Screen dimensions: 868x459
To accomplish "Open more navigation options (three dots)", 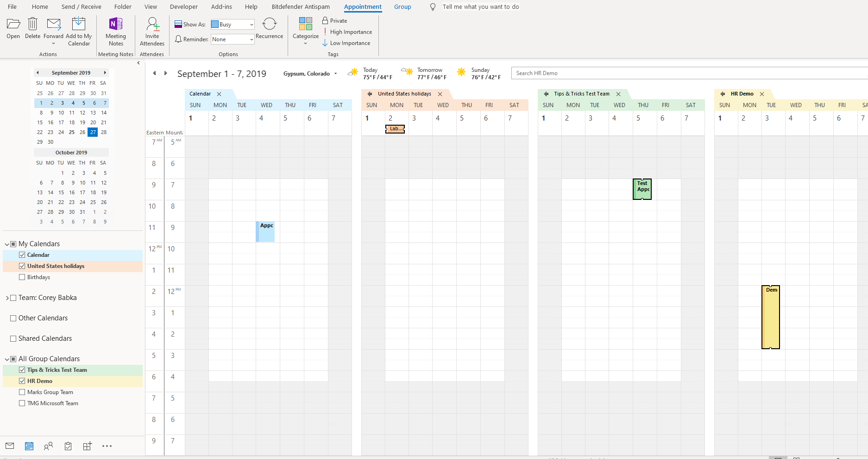I will 107,446.
